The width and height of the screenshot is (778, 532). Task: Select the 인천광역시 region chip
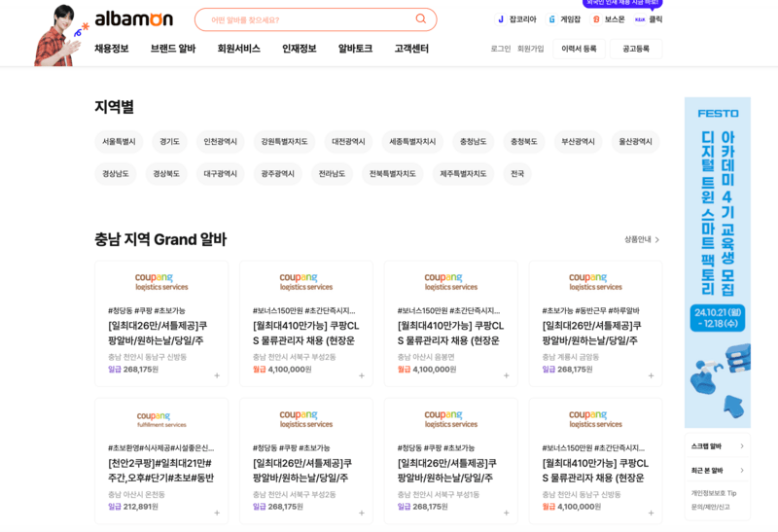coord(221,142)
